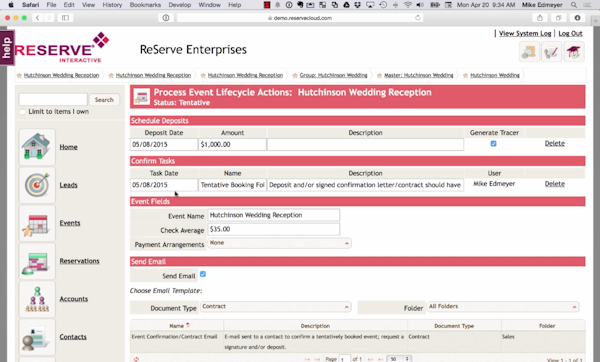This screenshot has height=362, width=600.
Task: Open the Payment Arrangements dropdown
Action: 279,243
